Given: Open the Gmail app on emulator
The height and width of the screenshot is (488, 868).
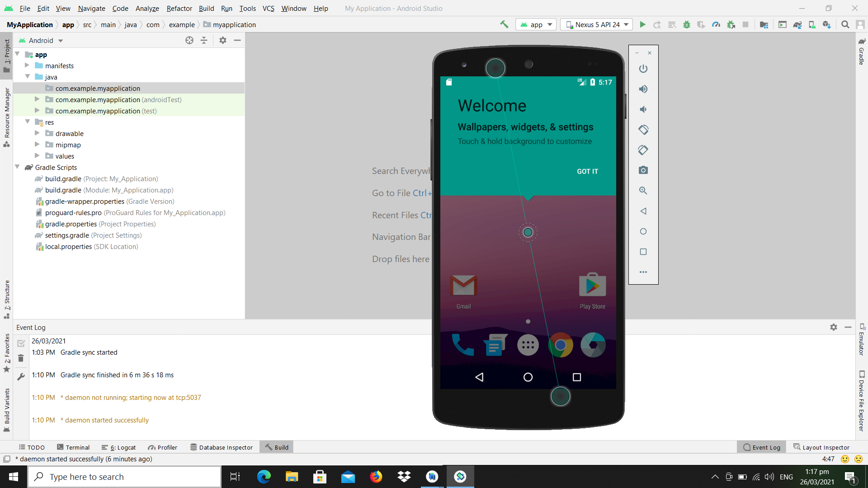Looking at the screenshot, I should tap(463, 286).
